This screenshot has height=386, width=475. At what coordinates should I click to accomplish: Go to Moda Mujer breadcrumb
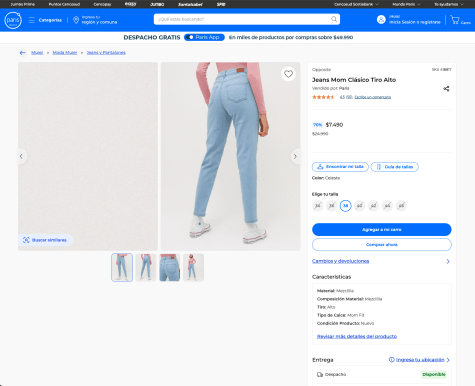click(65, 53)
